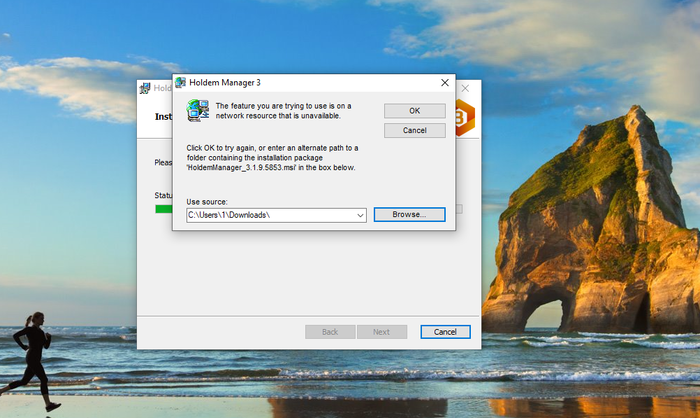
Task: Click the disabled Back button in the installer
Action: pyautogui.click(x=330, y=332)
